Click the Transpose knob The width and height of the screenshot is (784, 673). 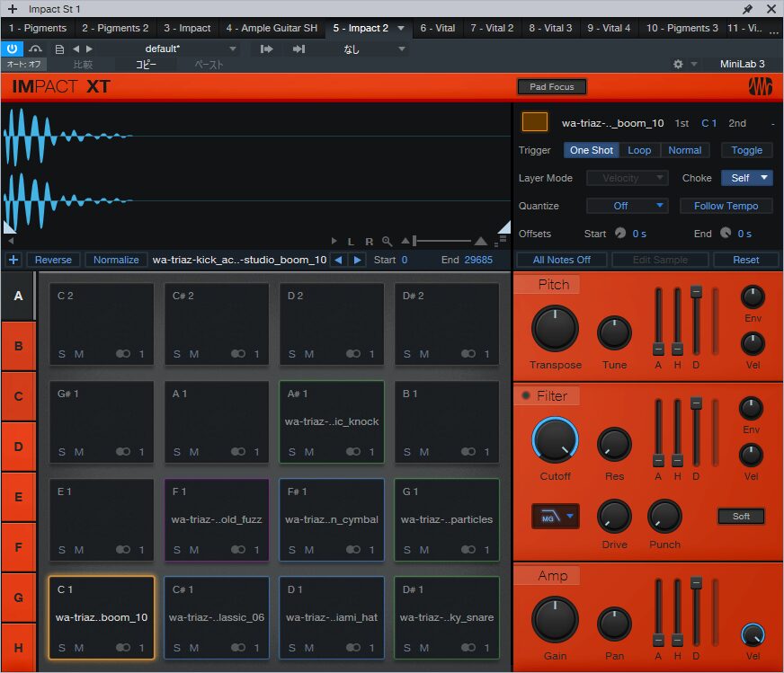[555, 329]
